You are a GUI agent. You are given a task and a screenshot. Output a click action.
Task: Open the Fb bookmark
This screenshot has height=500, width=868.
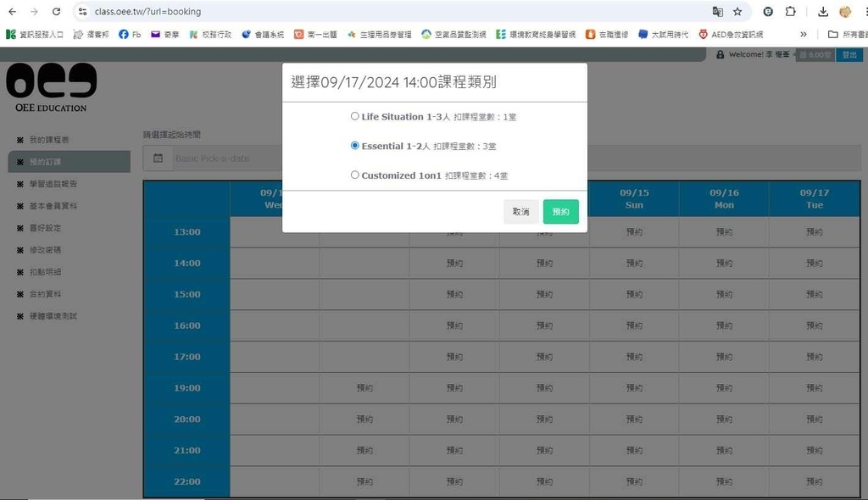coord(130,35)
